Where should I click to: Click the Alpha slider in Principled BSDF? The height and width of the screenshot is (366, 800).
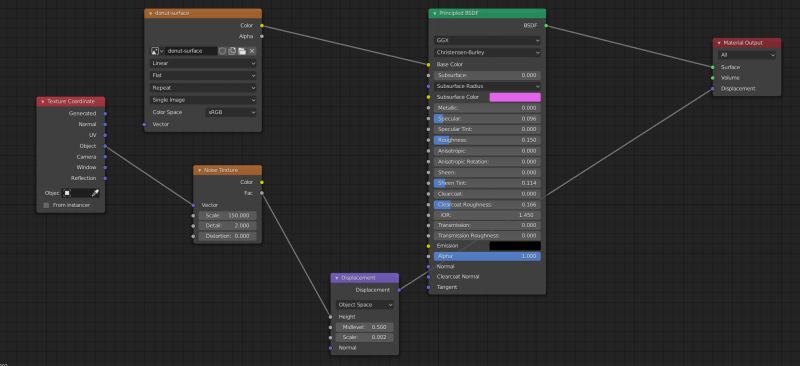tap(487, 256)
